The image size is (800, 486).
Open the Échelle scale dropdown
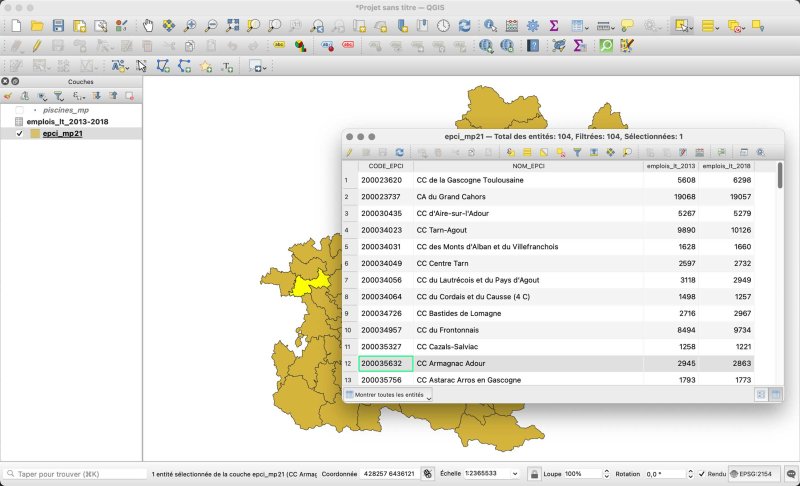pyautogui.click(x=515, y=473)
